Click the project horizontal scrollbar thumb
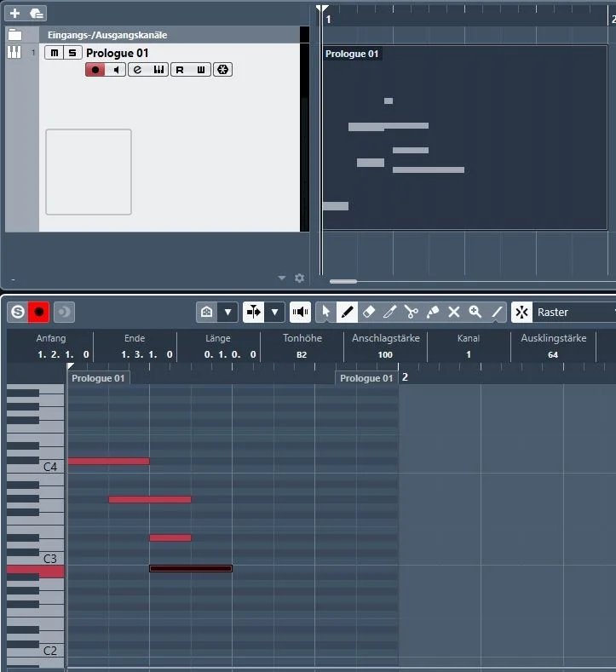616x672 pixels. pyautogui.click(x=343, y=282)
